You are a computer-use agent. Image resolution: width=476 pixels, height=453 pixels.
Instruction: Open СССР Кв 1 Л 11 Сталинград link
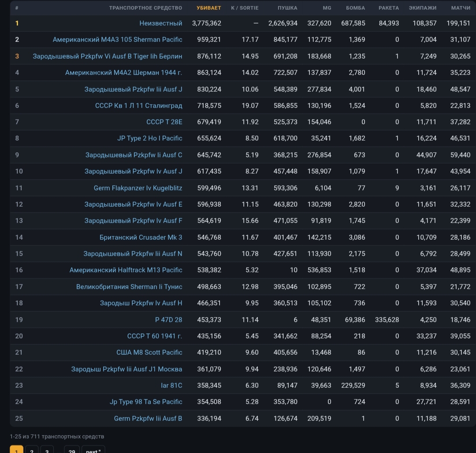coord(138,106)
